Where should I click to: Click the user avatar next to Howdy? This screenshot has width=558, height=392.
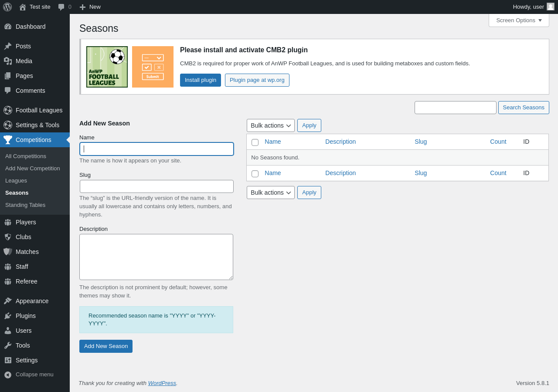(551, 7)
